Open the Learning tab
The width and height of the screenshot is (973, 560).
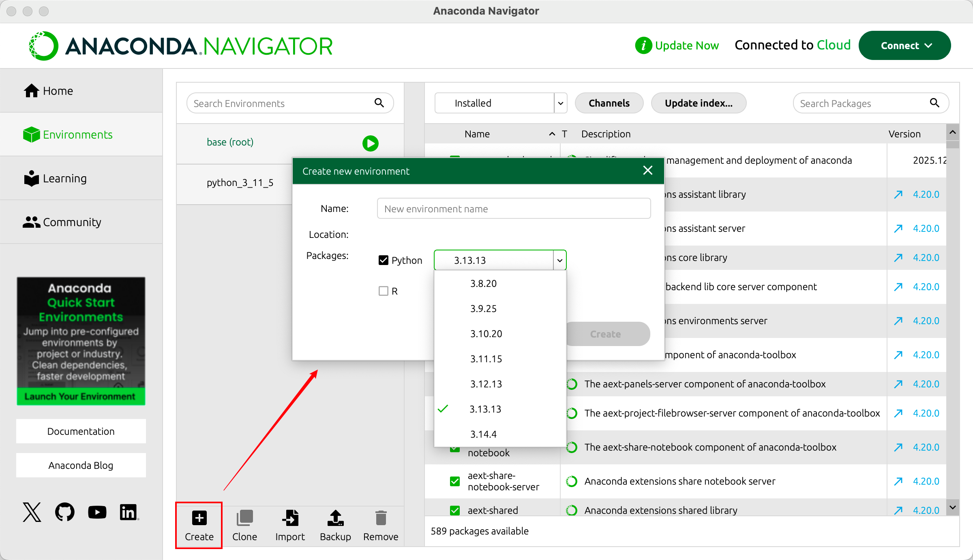81,178
